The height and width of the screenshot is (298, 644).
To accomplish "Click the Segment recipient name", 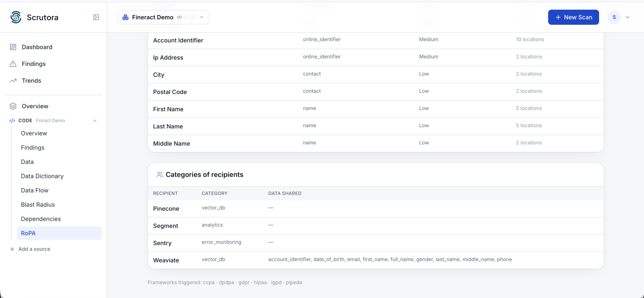I will (166, 226).
